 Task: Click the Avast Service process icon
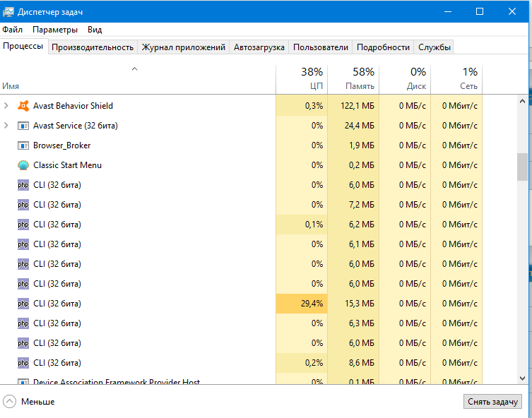click(x=23, y=126)
